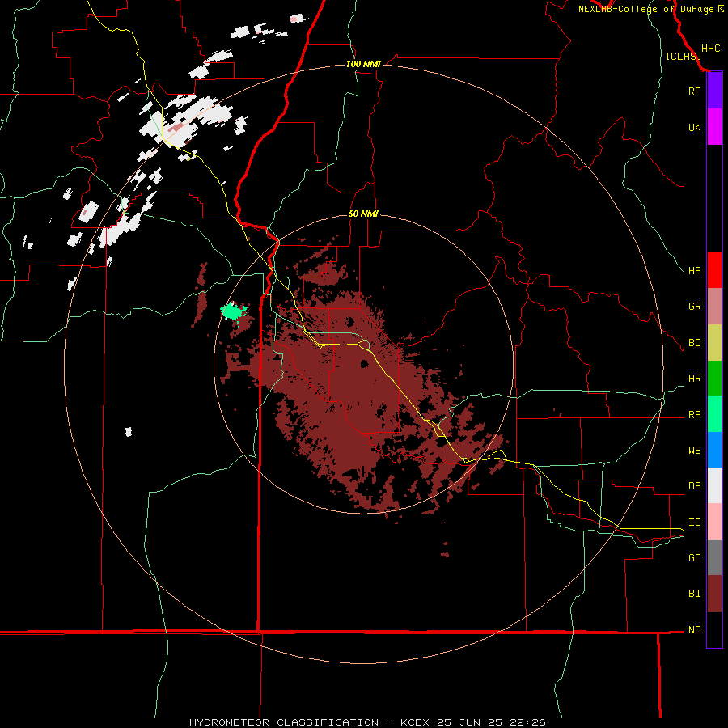
Task: Select the RA legend label
Action: (694, 415)
